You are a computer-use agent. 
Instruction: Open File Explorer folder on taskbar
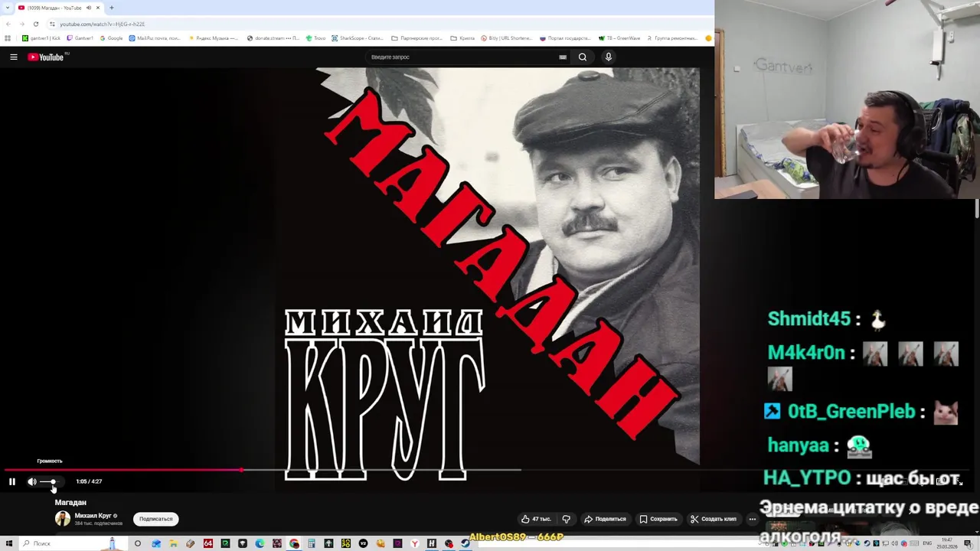coord(173,543)
